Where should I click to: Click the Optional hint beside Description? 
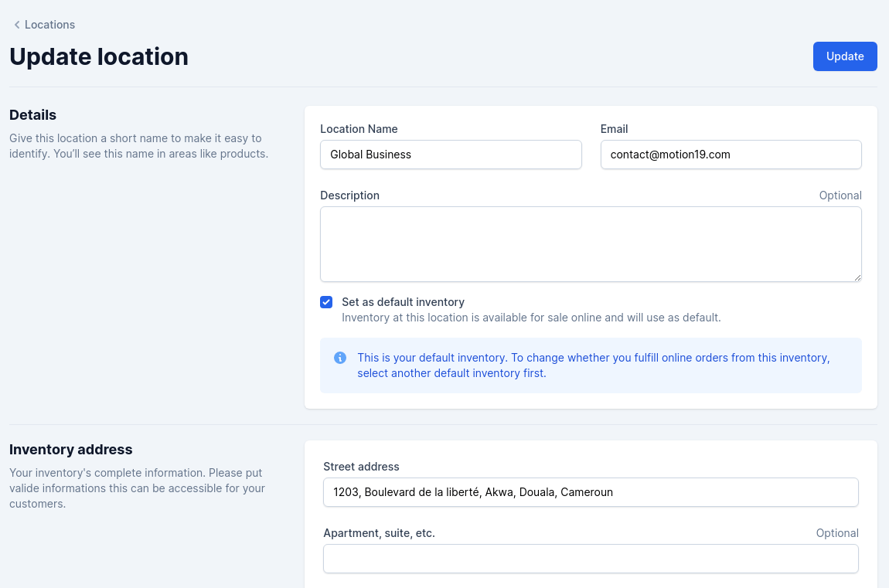[840, 195]
